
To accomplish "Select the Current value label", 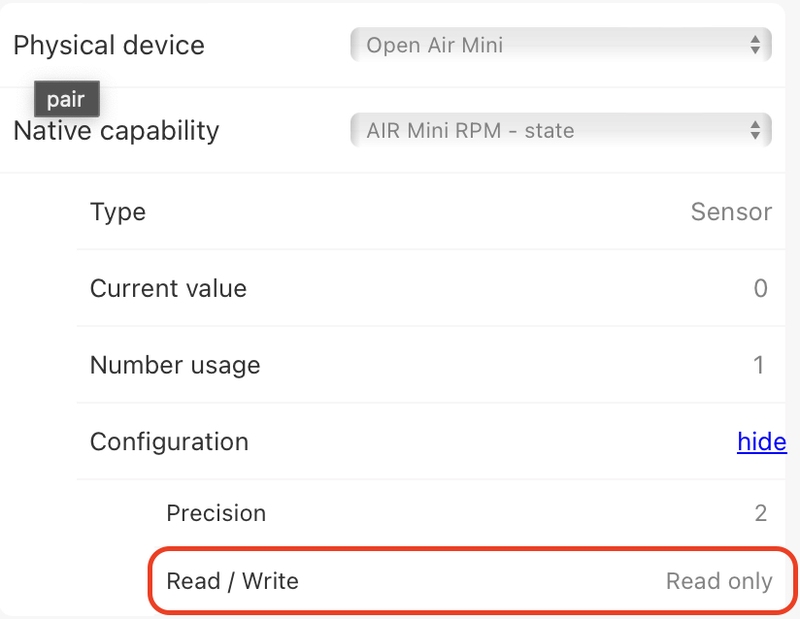I will 168,289.
